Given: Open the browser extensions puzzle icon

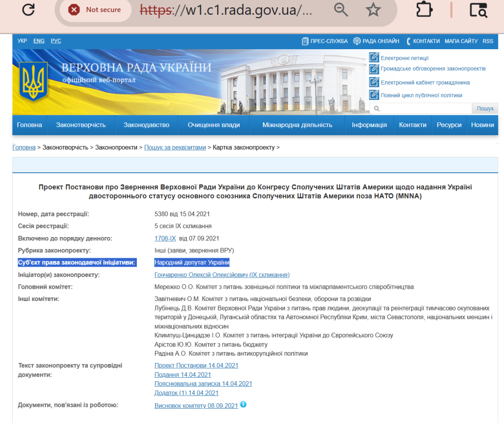Looking at the screenshot, I should point(424,10).
